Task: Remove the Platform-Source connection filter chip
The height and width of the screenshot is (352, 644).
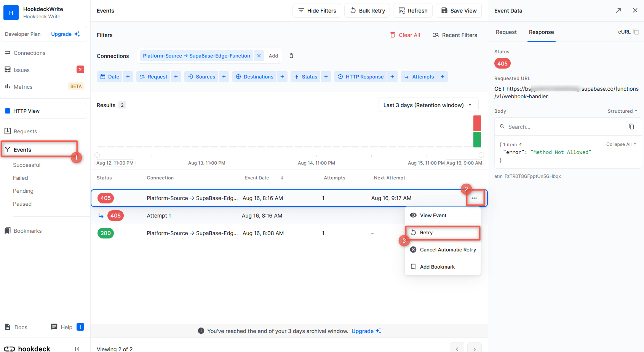Action: pos(259,56)
